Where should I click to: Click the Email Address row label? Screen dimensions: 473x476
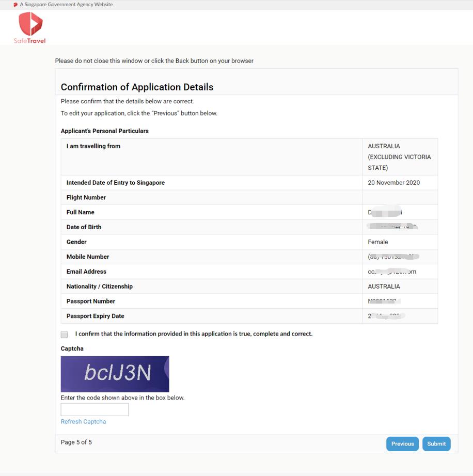[86, 272]
